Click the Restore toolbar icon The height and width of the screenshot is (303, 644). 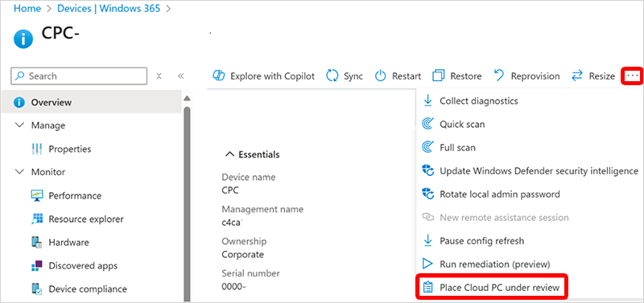click(x=439, y=76)
